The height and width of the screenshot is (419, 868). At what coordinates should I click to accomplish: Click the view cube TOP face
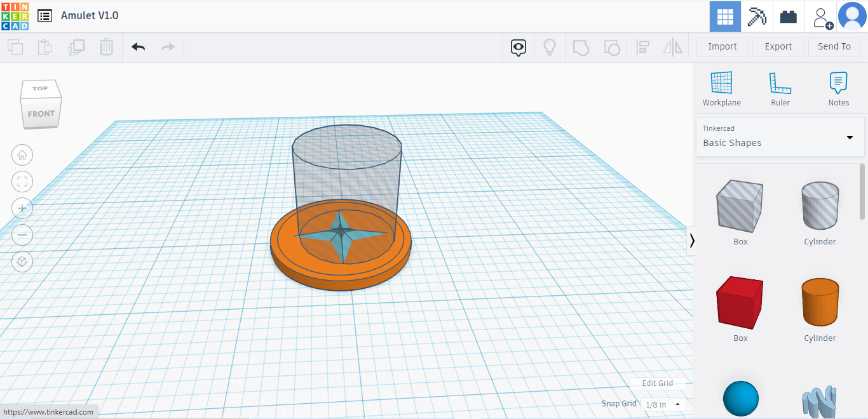point(40,88)
